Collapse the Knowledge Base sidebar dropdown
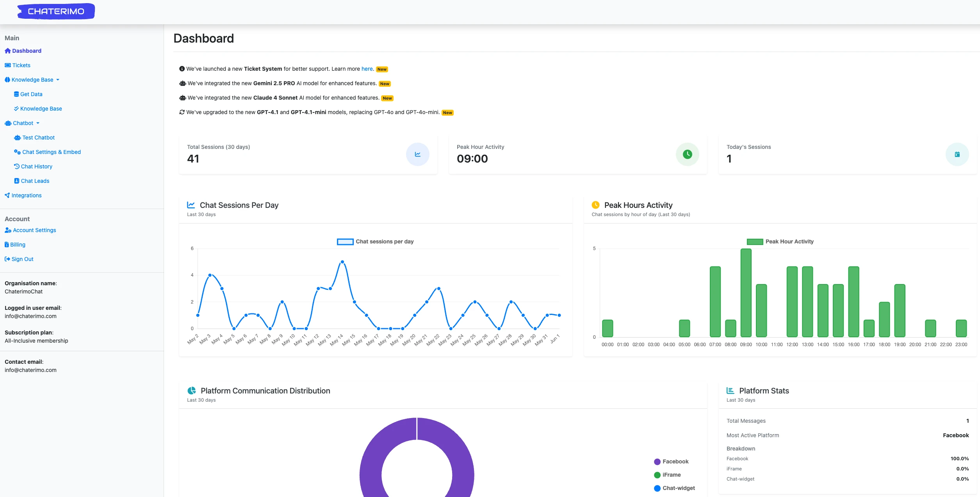Viewport: 980px width, 497px height. coord(32,80)
